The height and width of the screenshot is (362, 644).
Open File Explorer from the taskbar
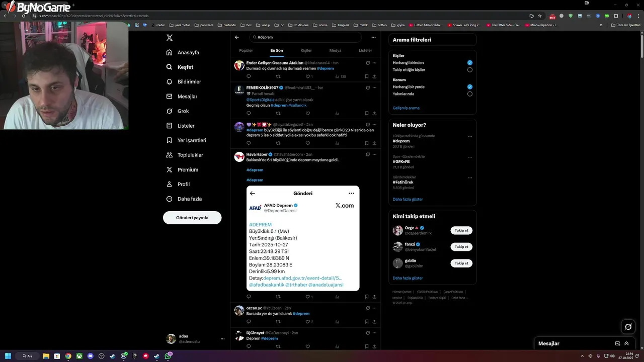[46, 356]
